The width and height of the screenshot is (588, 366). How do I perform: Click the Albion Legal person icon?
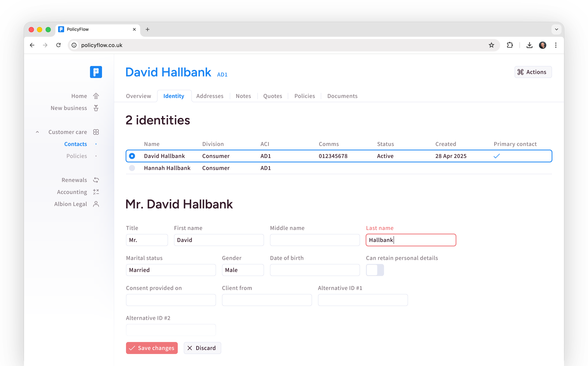[x=96, y=204]
